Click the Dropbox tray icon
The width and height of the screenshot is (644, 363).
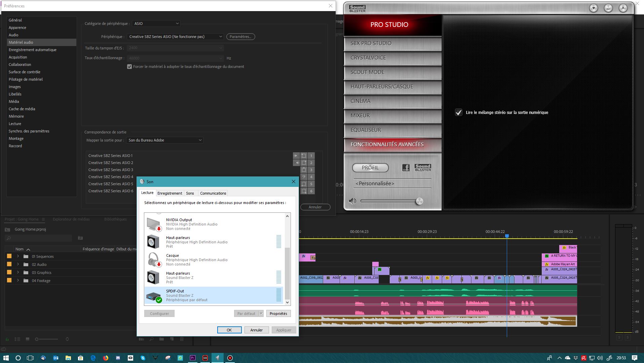coord(576,358)
